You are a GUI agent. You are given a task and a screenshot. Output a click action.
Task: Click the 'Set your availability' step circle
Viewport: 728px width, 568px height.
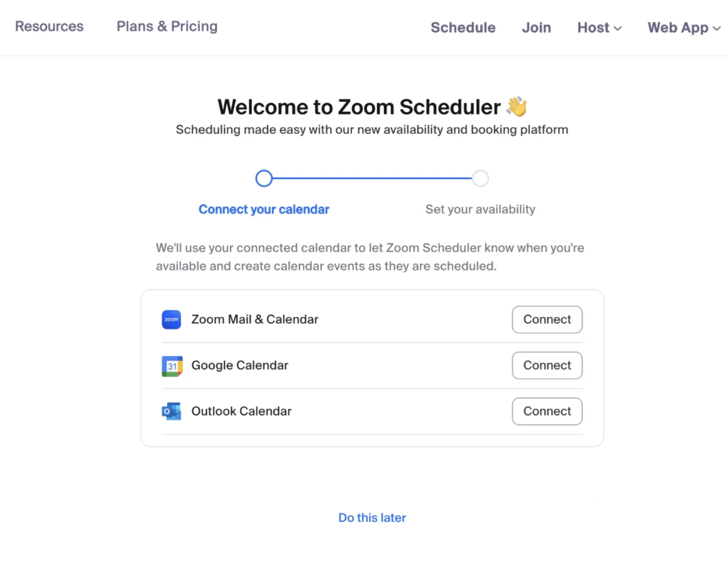[480, 178]
